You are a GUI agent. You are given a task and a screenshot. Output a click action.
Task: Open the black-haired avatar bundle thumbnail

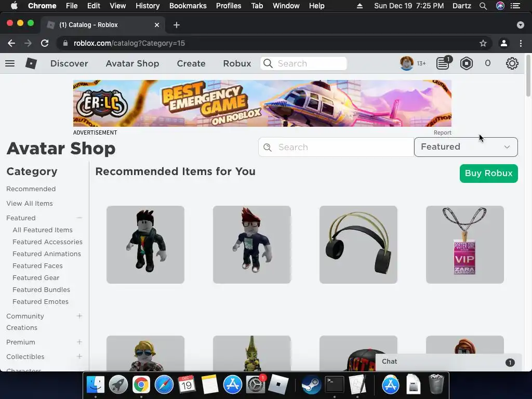click(x=145, y=245)
